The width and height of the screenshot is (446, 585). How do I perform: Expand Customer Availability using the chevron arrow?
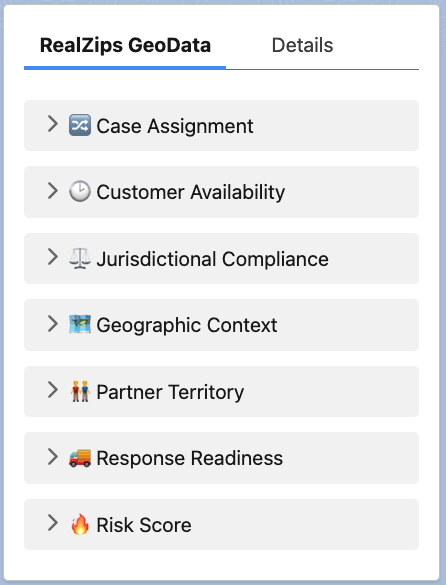pyautogui.click(x=53, y=191)
